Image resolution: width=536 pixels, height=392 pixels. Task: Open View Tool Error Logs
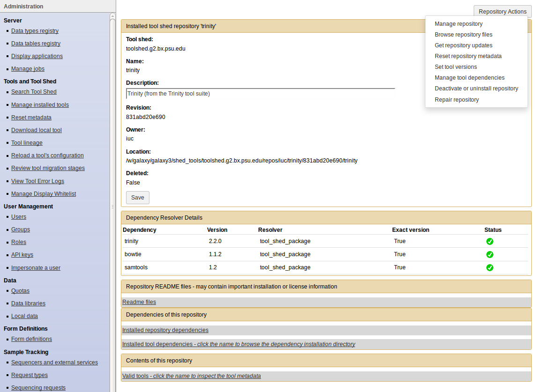pos(37,181)
